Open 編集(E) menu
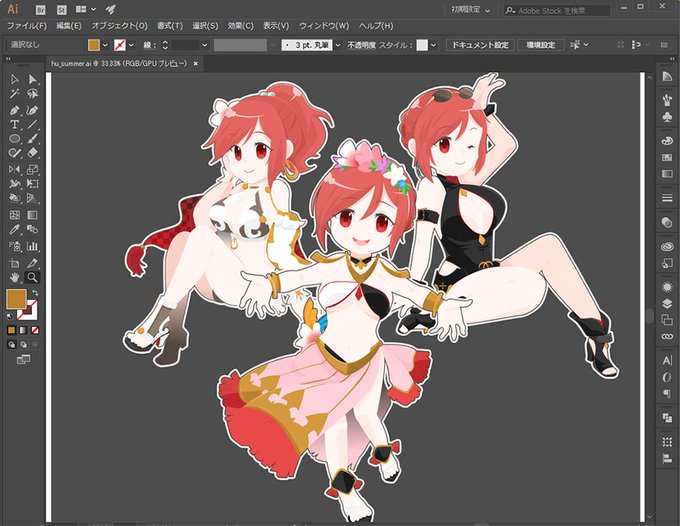The image size is (680, 526). pos(69,26)
